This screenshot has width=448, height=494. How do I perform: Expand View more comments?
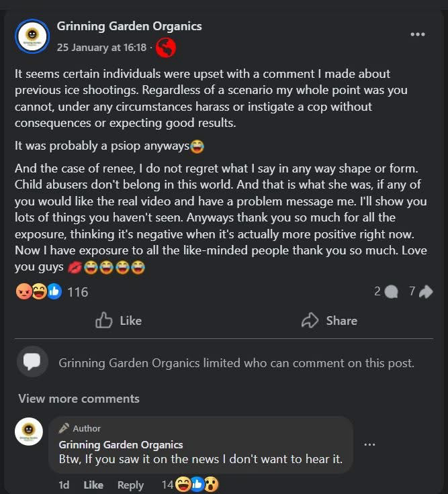[x=79, y=398]
